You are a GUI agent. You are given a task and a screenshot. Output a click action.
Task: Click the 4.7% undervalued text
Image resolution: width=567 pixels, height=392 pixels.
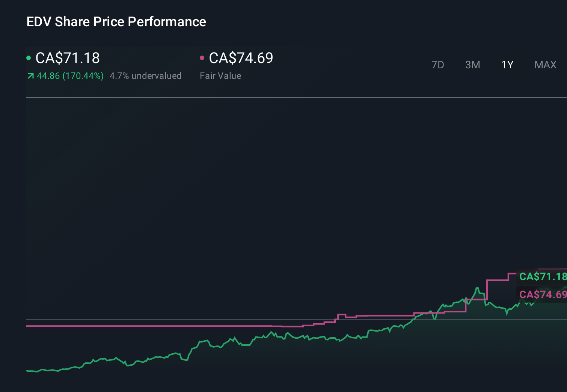(146, 76)
